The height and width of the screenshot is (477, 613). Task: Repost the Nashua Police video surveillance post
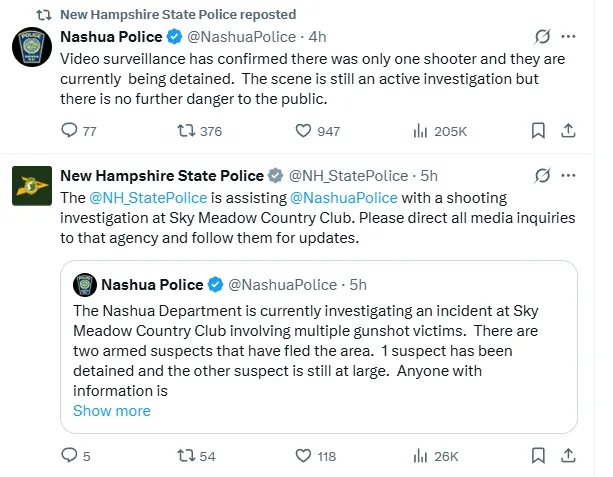[185, 131]
